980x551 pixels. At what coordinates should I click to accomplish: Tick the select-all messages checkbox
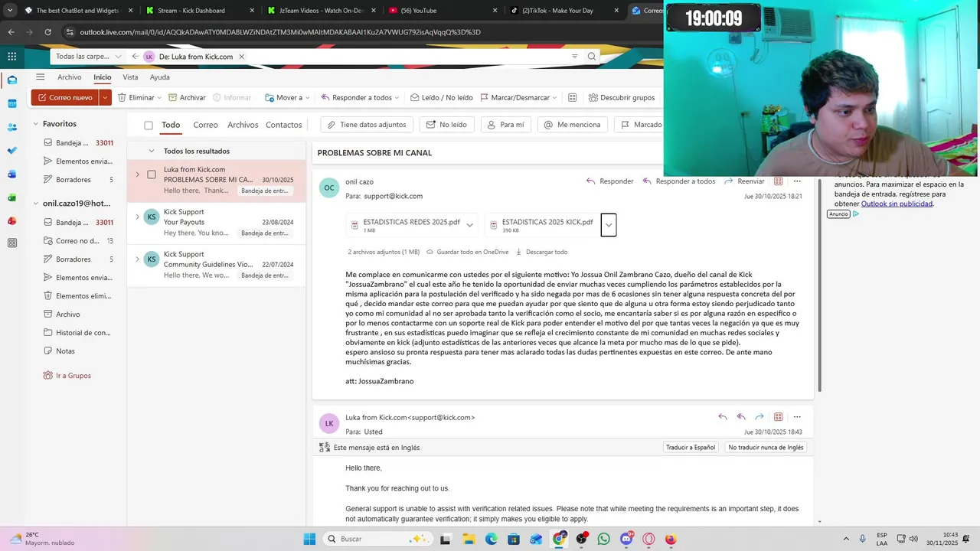[149, 125]
